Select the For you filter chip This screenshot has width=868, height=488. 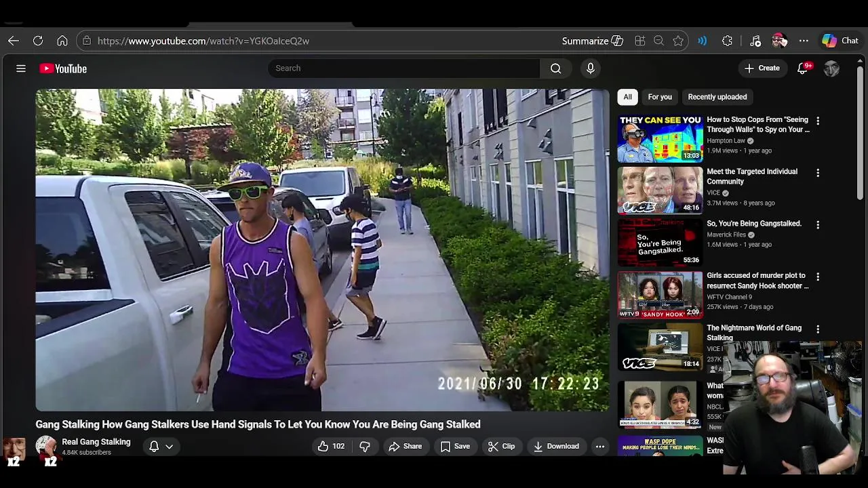pos(660,97)
